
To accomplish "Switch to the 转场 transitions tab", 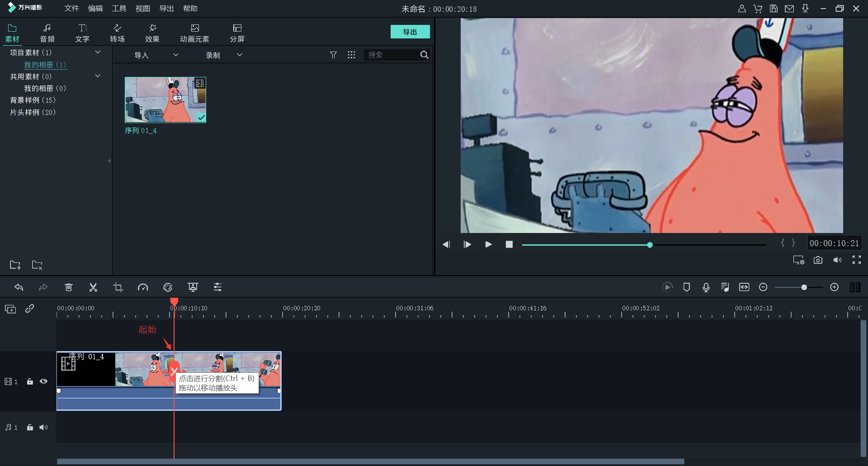I will (x=117, y=33).
